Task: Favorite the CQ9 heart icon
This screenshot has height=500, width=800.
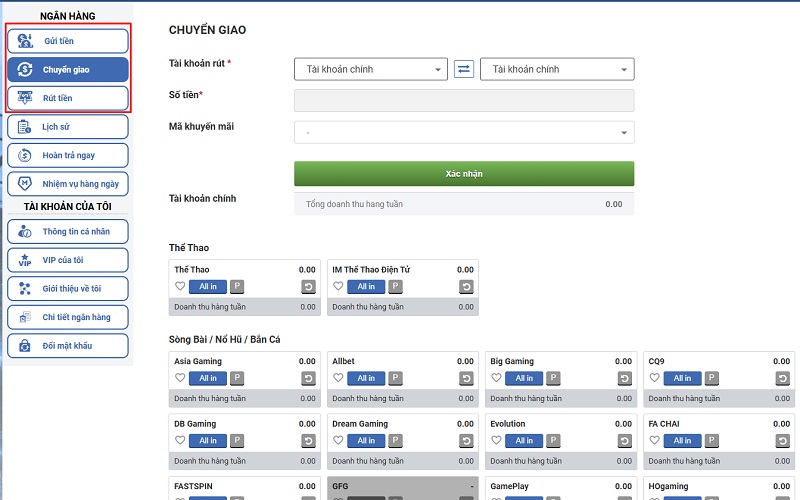Action: [655, 378]
